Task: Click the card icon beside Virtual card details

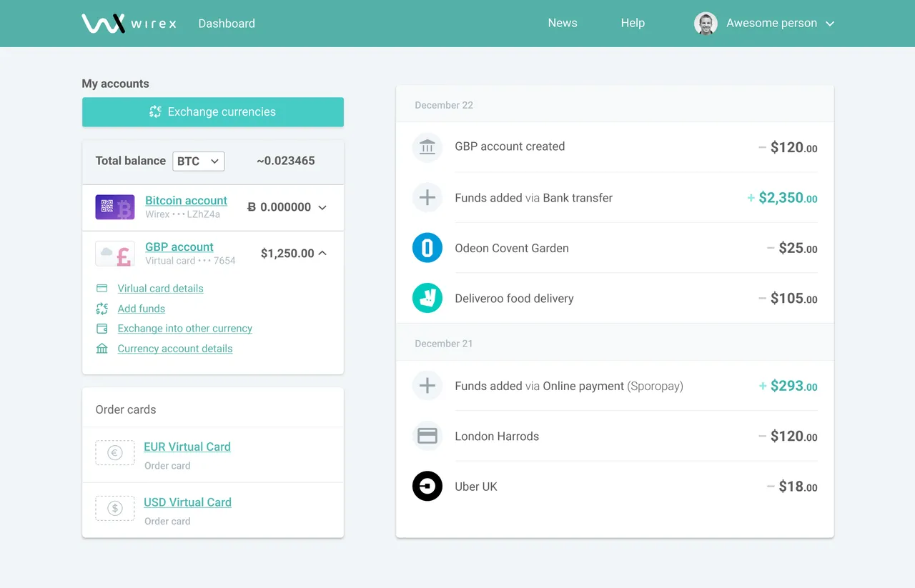Action: tap(102, 289)
